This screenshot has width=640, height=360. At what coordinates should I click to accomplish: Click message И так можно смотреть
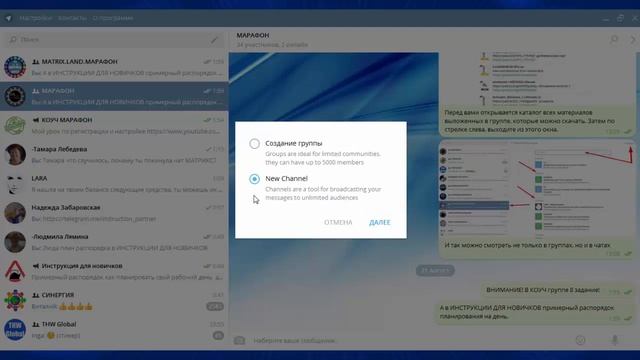[537, 248]
